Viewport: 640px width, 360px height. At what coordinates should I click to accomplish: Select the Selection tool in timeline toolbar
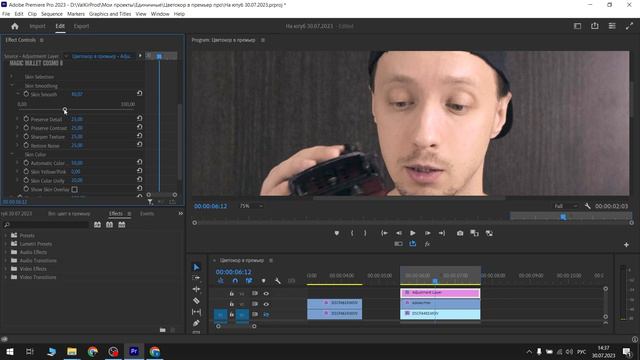tap(196, 267)
